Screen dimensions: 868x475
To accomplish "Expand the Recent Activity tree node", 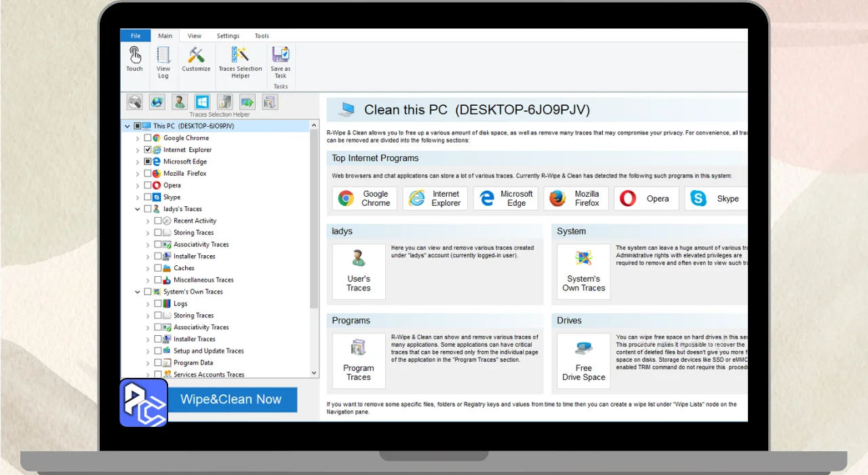I will [149, 221].
